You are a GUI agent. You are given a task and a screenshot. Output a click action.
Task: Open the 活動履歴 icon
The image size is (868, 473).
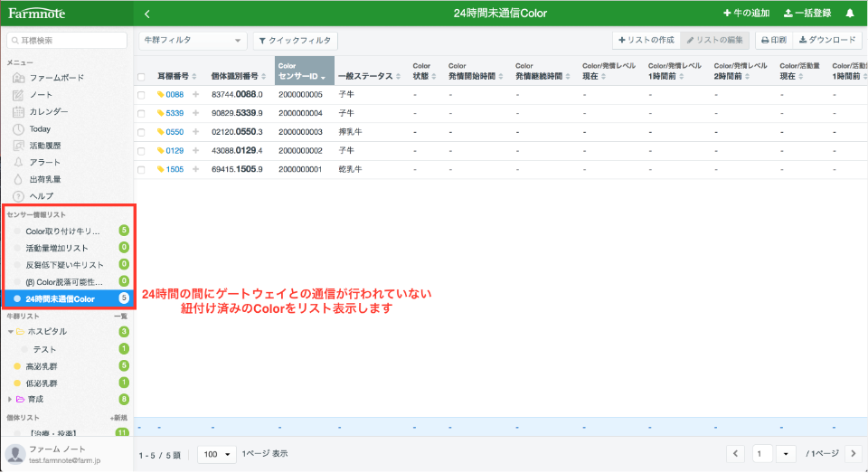pyautogui.click(x=18, y=146)
